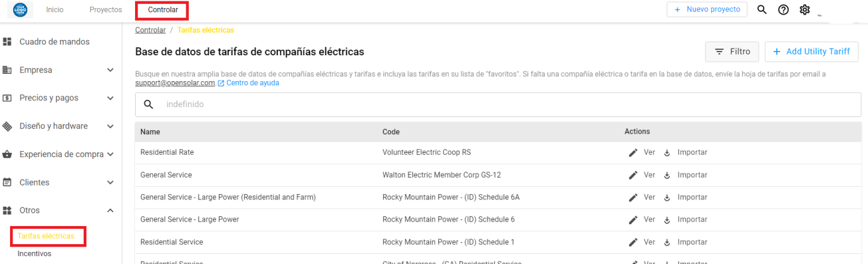The height and width of the screenshot is (264, 868).
Task: Open the Filtro filter button
Action: coord(732,51)
